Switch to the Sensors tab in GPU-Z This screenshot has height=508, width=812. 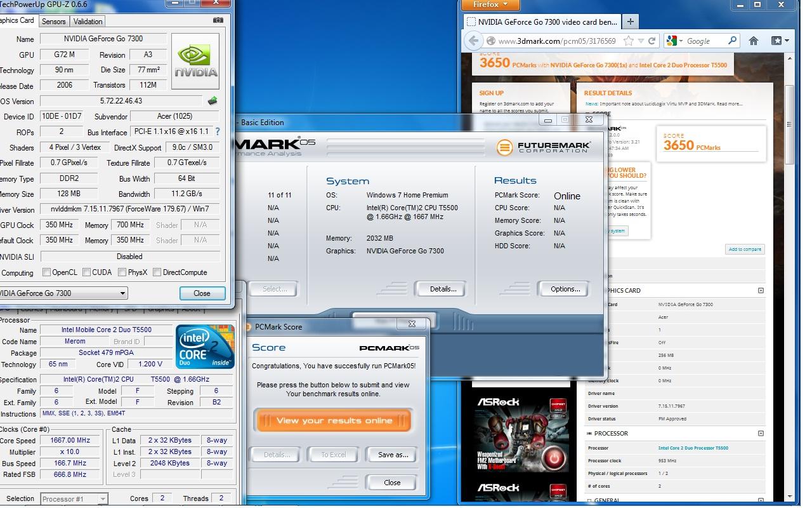[53, 21]
